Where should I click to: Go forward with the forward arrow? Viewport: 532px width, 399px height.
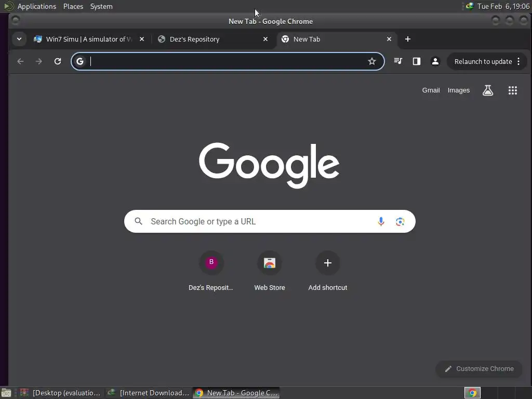39,61
